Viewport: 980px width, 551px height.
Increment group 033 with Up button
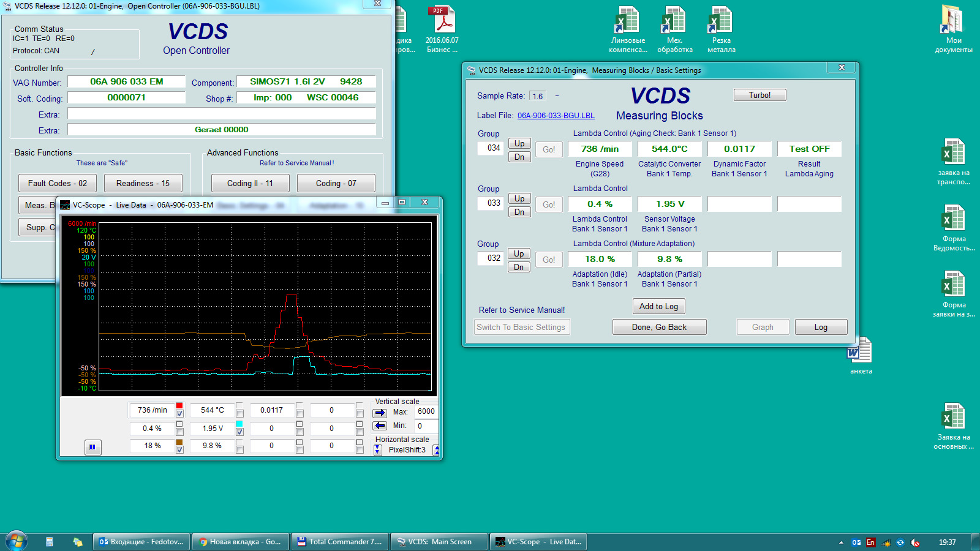(519, 198)
